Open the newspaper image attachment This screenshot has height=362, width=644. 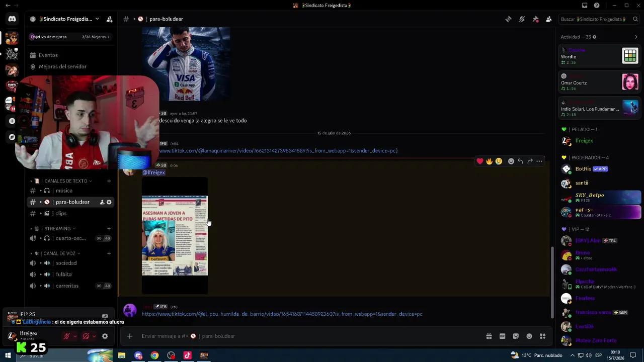tap(175, 235)
